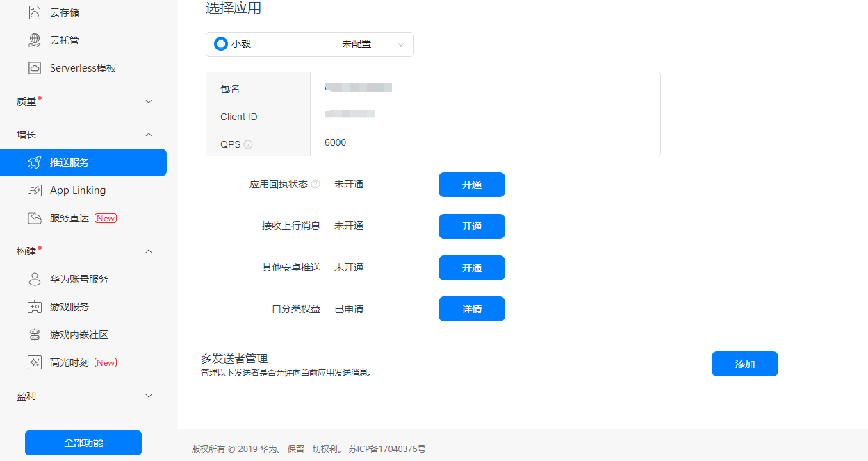Click 开通 for 接收上行消息
868x461 pixels.
click(x=472, y=226)
